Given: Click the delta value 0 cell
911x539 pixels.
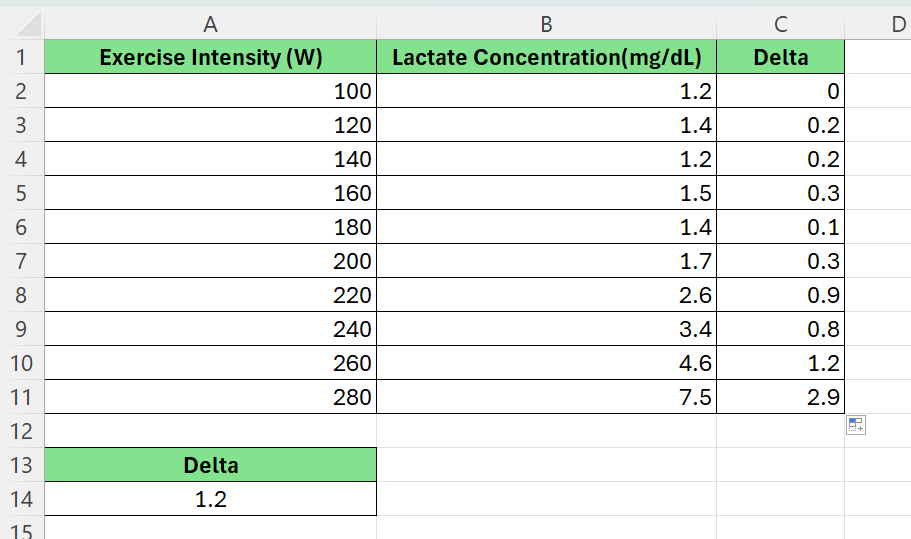Looking at the screenshot, I should tap(780, 92).
